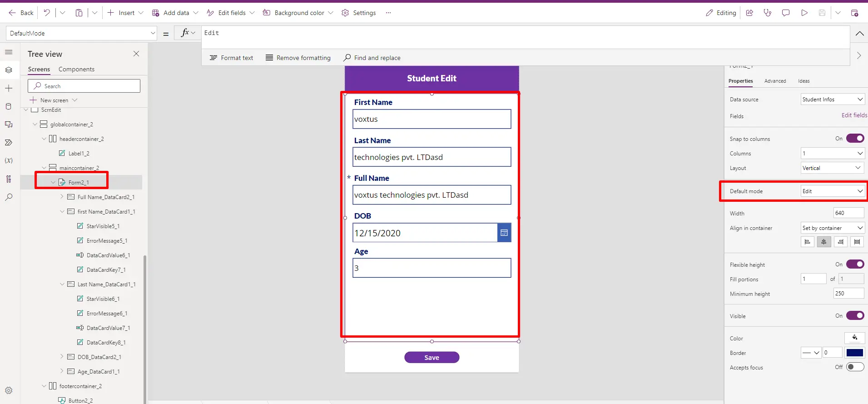Open the Insert pane plus icon in left rail
Screen dimensions: 868x404
pyautogui.click(x=9, y=88)
